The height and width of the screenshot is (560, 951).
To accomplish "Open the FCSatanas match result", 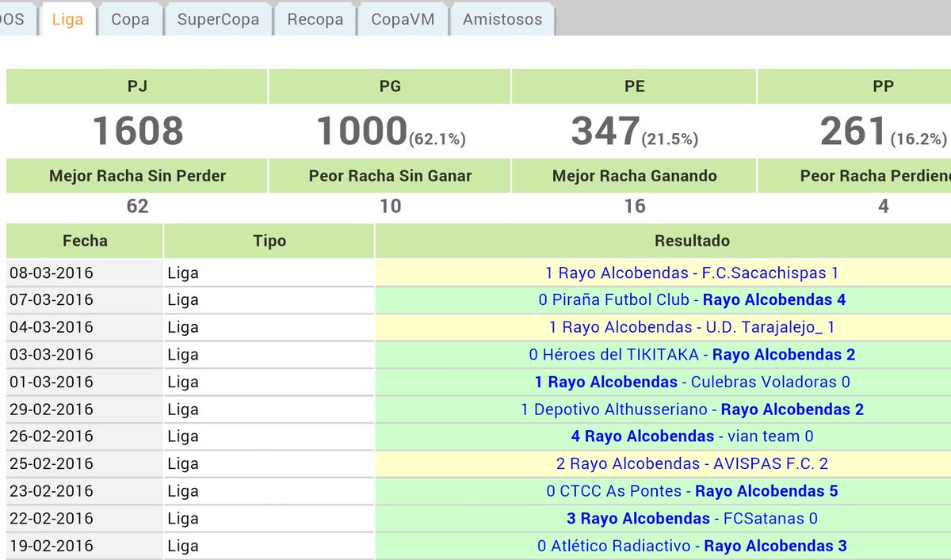I will 692,518.
